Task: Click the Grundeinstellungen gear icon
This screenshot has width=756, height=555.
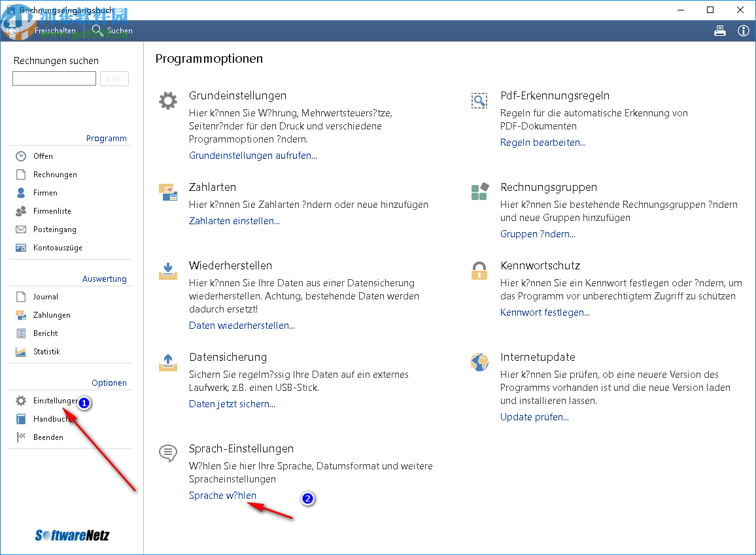Action: (x=168, y=101)
